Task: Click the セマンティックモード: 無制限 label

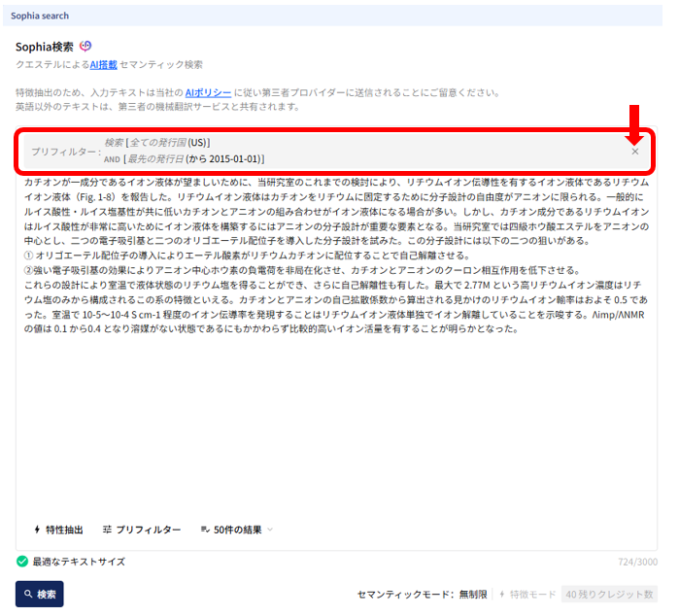Action: 423,595
